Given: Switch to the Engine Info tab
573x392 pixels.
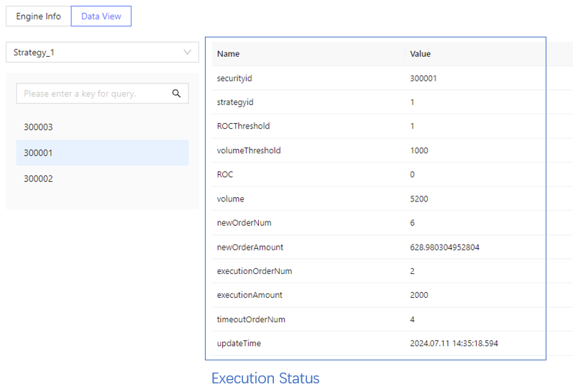Looking at the screenshot, I should point(39,16).
